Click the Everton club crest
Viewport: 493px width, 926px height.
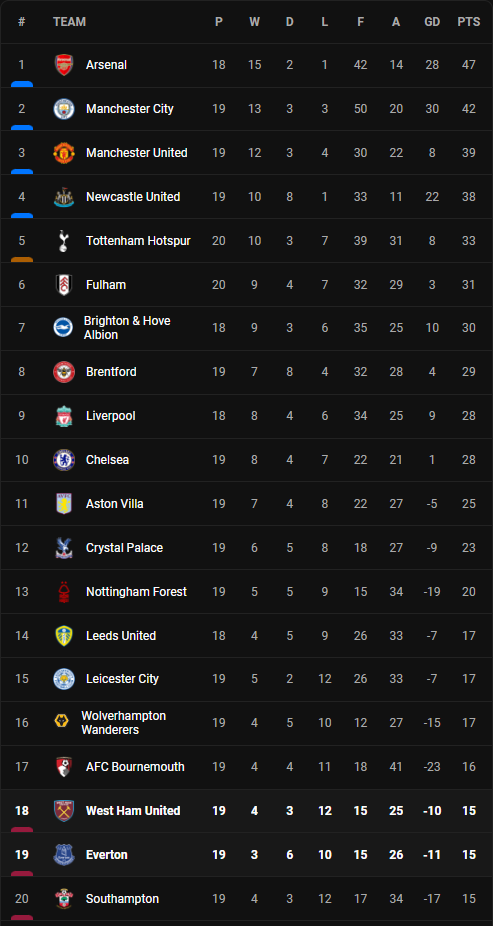click(x=64, y=855)
